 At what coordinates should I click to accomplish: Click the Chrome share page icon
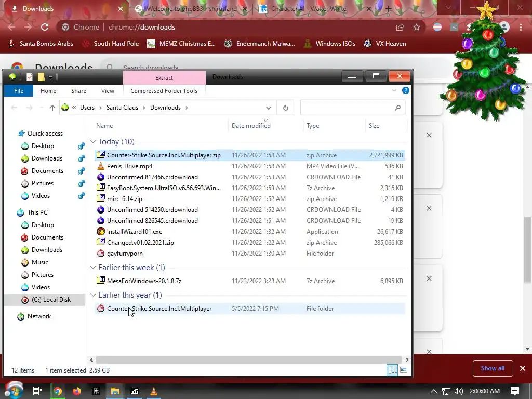[x=400, y=27]
